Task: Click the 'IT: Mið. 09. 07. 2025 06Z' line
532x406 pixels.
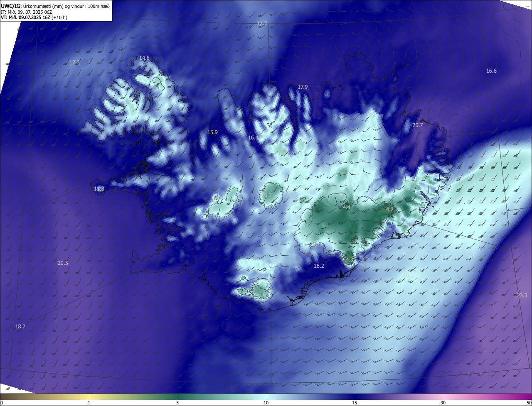Action: pyautogui.click(x=26, y=12)
